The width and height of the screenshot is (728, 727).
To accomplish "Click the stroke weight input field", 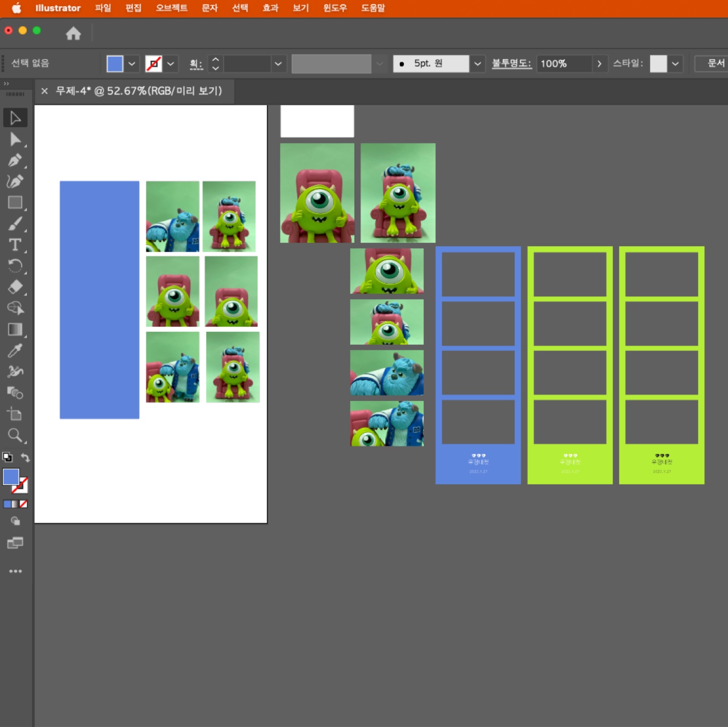I will (248, 64).
